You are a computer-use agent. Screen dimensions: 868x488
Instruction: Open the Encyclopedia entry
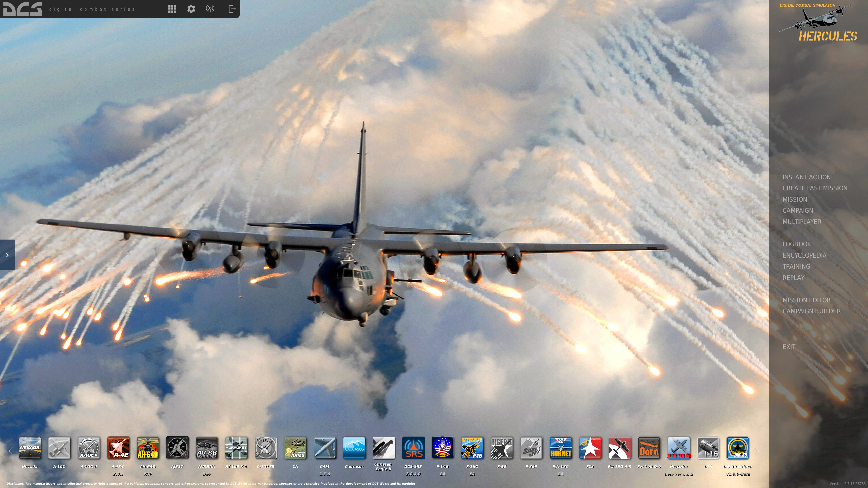(804, 255)
